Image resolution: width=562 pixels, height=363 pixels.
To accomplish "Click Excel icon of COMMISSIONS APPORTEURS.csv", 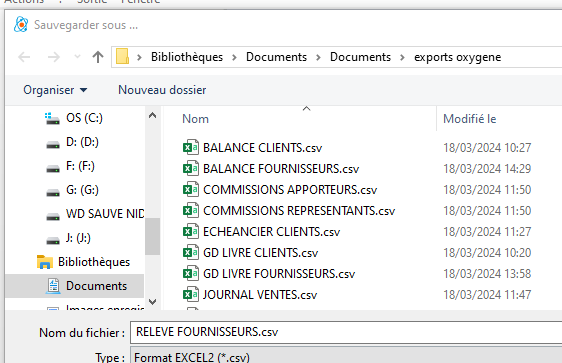I will pos(191,189).
